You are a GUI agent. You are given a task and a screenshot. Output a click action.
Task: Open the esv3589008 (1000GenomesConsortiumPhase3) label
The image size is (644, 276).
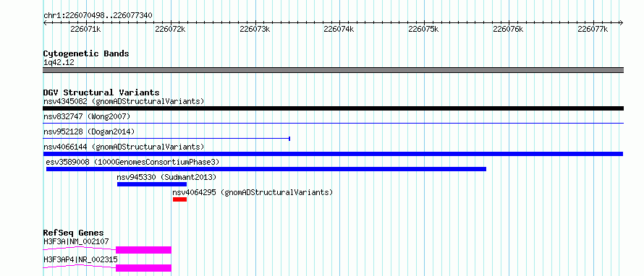pos(133,162)
